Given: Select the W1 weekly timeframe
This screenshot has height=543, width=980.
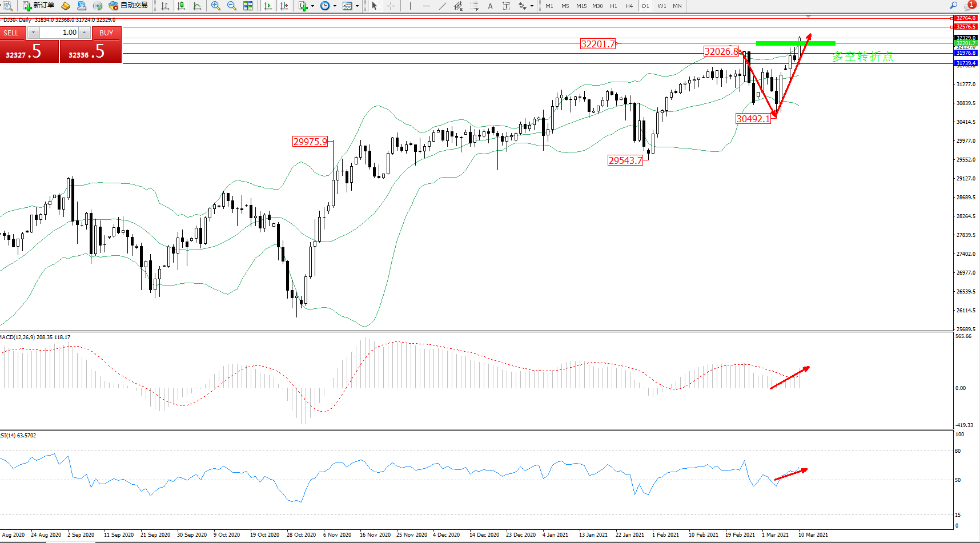Looking at the screenshot, I should click(x=661, y=6).
